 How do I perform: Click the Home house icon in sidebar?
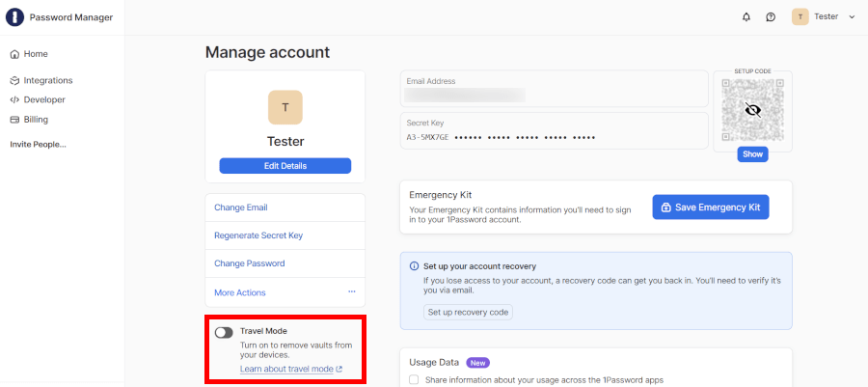pos(14,54)
